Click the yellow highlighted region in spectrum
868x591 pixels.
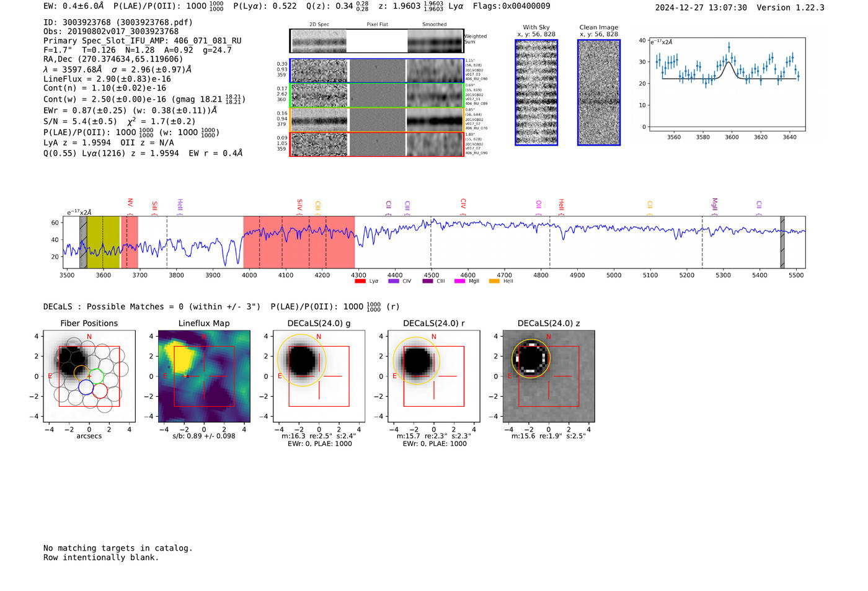coord(103,242)
